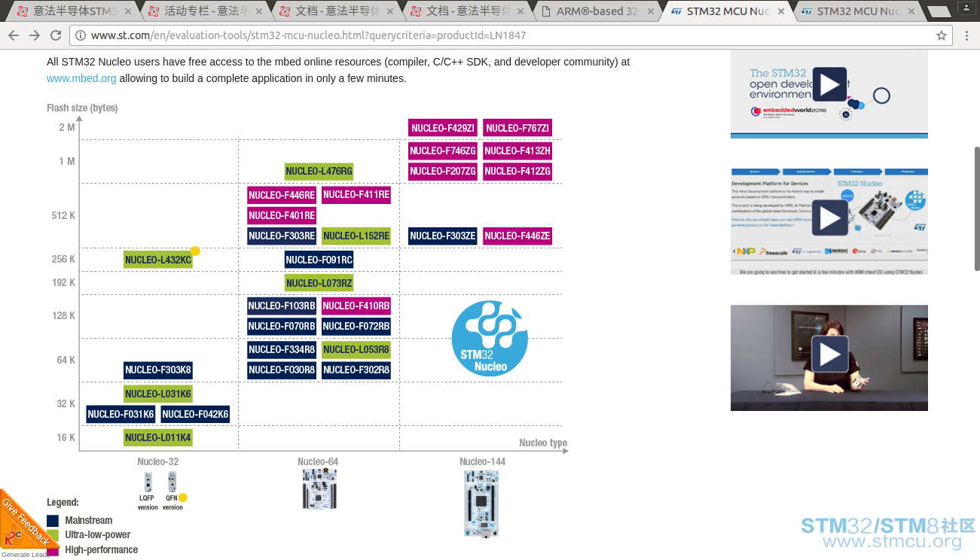This screenshot has height=560, width=980.
Task: Open a new browser tab
Action: (939, 11)
